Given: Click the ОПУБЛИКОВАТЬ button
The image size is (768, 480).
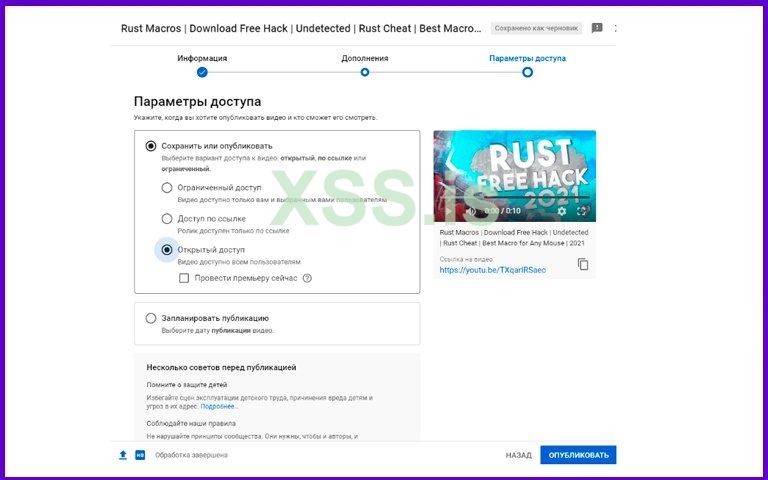Looking at the screenshot, I should click(578, 455).
